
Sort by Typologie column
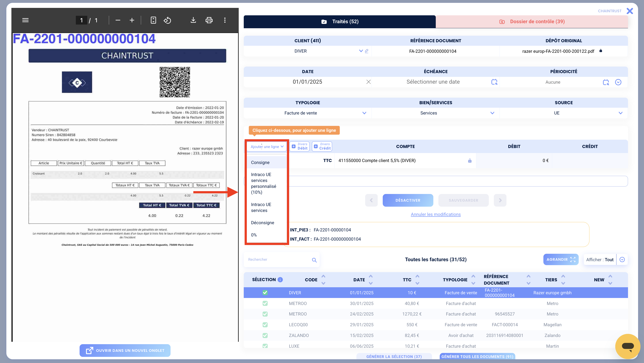tap(473, 280)
